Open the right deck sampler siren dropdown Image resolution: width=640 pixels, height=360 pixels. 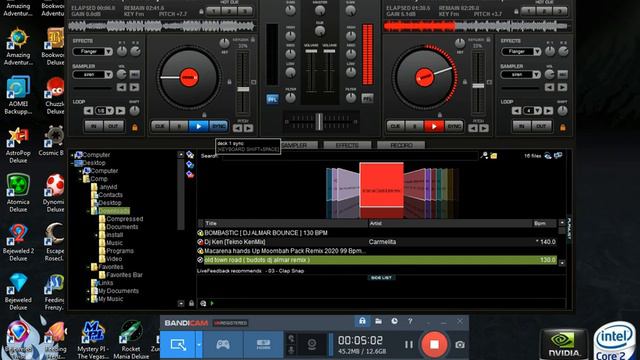[x=536, y=75]
